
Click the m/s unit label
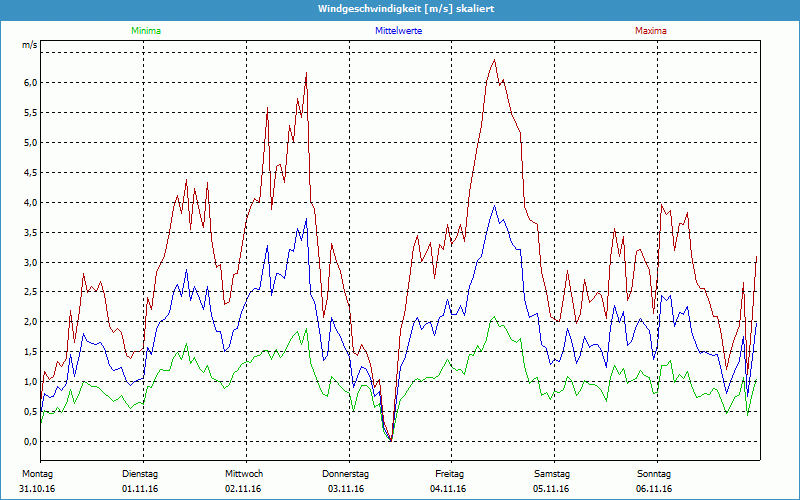[30, 45]
